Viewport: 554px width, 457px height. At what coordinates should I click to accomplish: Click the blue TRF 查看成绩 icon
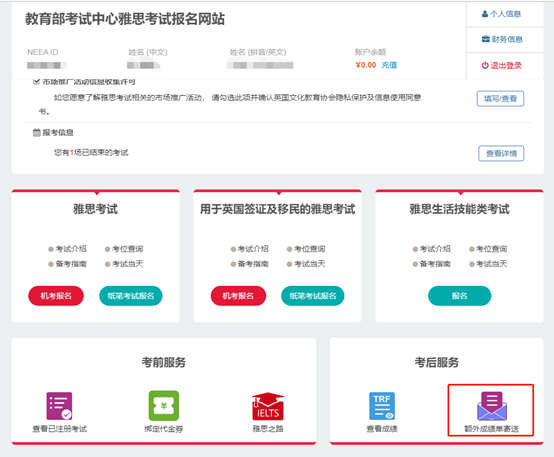[382, 406]
